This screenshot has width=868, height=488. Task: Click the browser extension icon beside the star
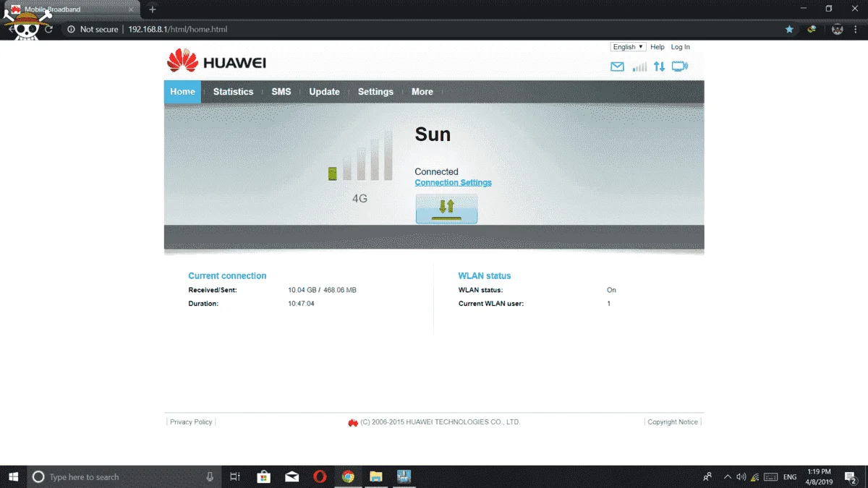812,30
